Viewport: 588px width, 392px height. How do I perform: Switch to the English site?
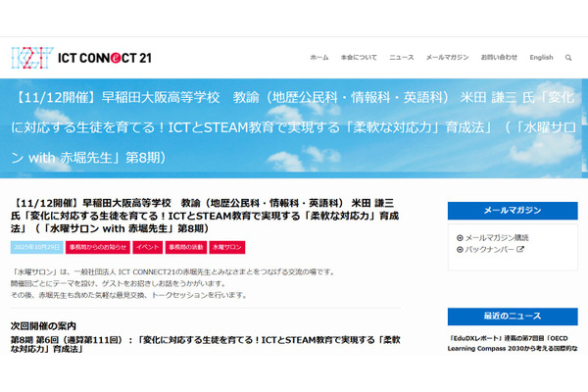[541, 58]
